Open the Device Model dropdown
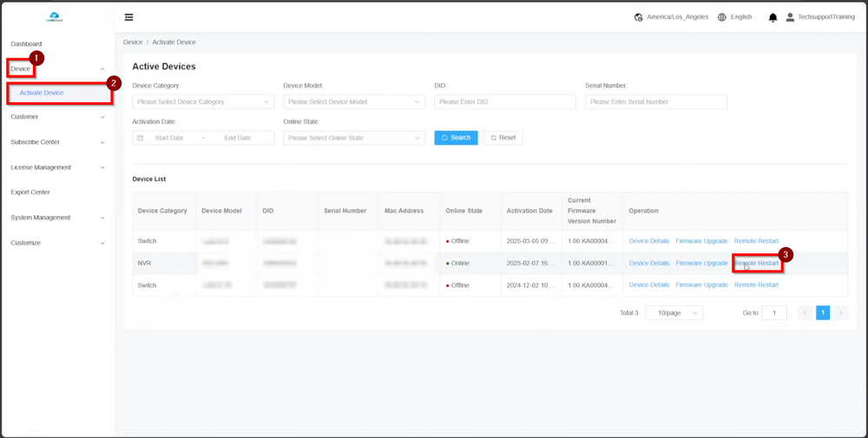This screenshot has width=868, height=438. coord(354,101)
